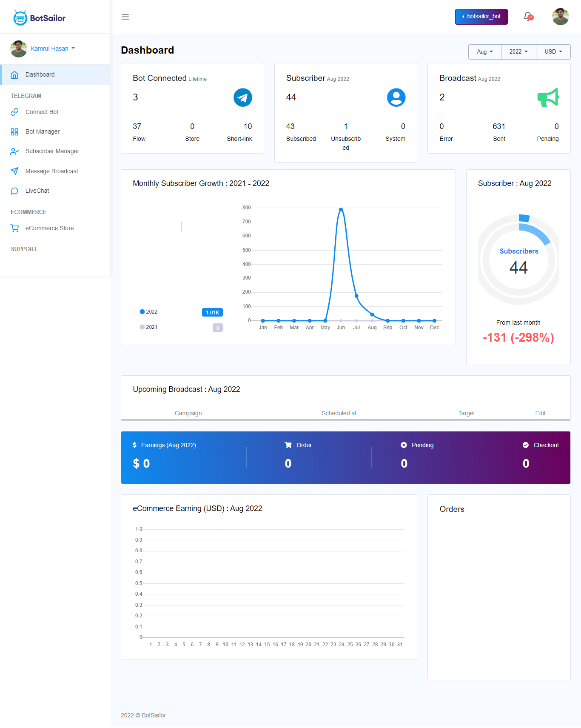Expand the SUPPORT section heading
The image size is (581, 728).
[24, 249]
